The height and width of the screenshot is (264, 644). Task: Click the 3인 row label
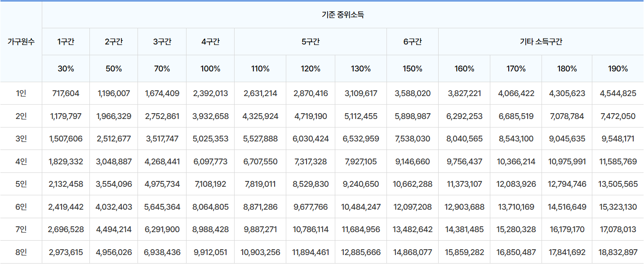click(21, 139)
